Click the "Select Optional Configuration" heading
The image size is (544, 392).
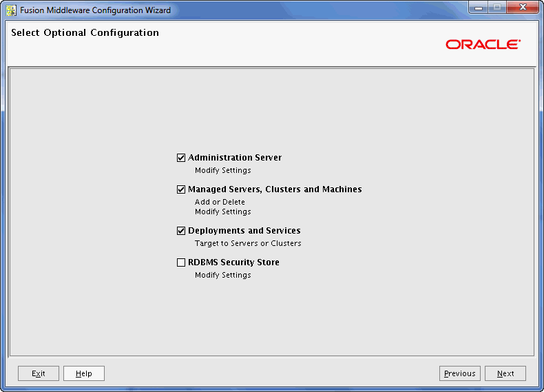coord(85,32)
